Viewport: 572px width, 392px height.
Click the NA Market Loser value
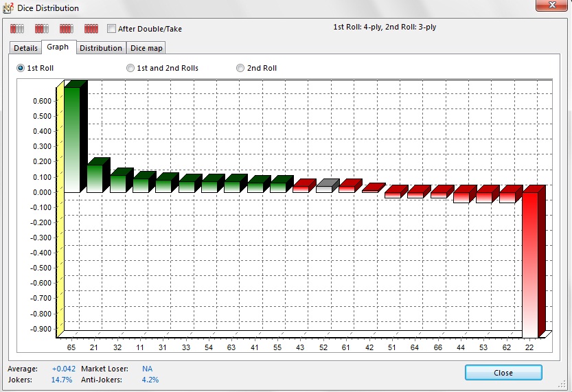click(147, 369)
